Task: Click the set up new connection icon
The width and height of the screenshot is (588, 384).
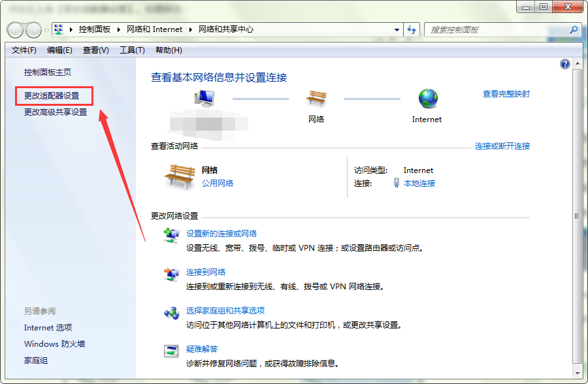Action: point(171,236)
